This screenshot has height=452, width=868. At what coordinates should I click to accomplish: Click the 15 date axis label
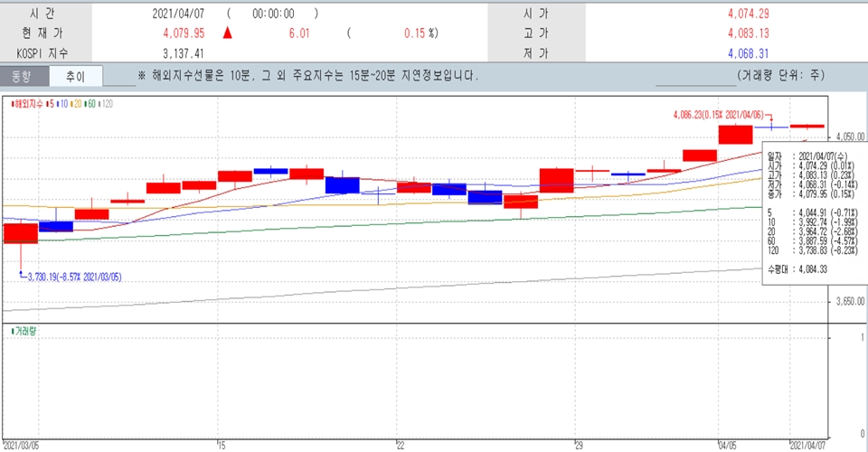coord(222,446)
